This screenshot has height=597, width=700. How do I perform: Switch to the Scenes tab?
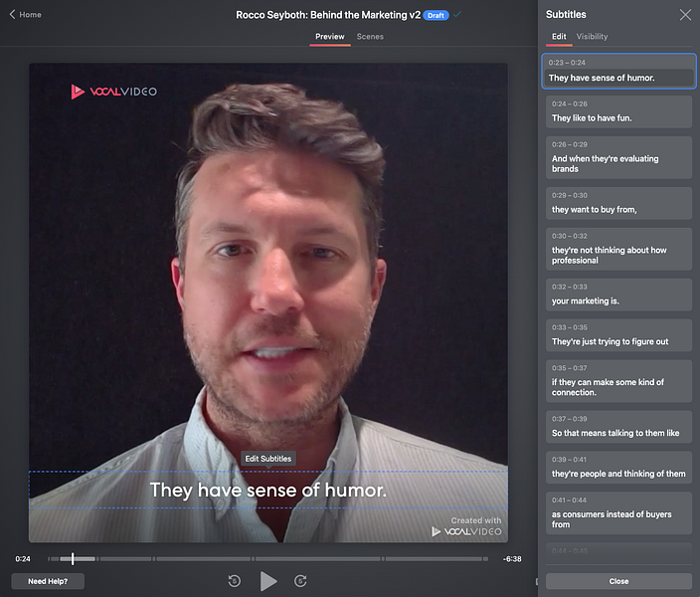coord(370,37)
